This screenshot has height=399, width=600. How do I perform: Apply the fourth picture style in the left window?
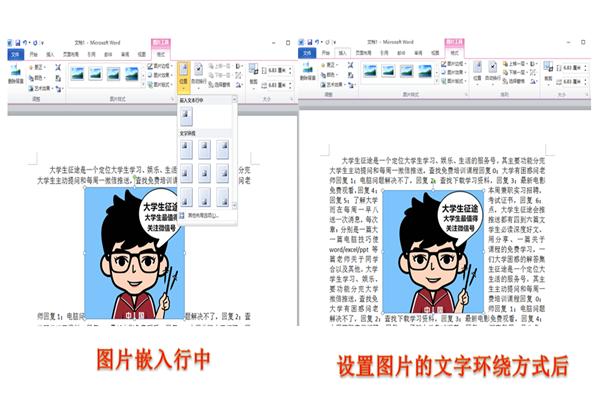click(132, 73)
